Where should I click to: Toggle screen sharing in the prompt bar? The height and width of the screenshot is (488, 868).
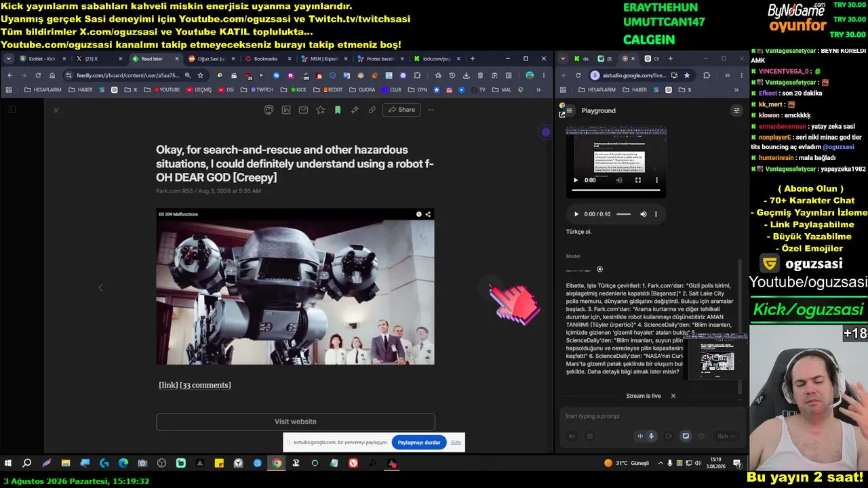tap(686, 436)
